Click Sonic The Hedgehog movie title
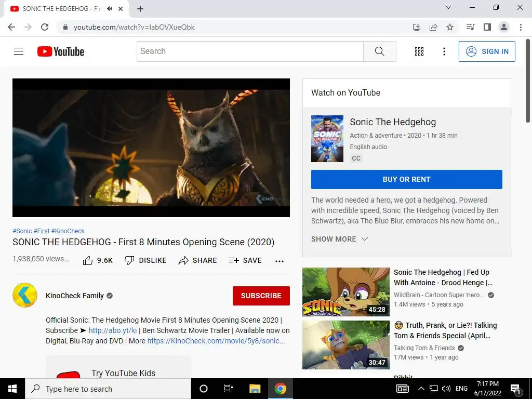 click(x=393, y=122)
